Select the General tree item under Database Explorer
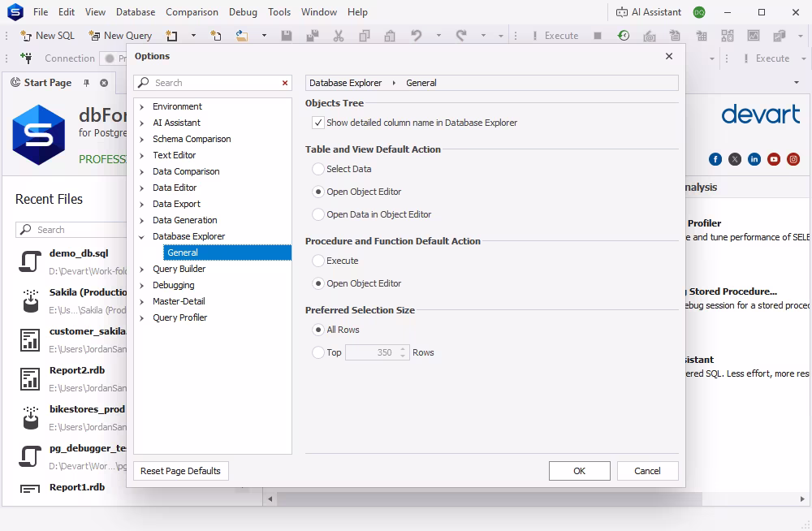 (227, 253)
